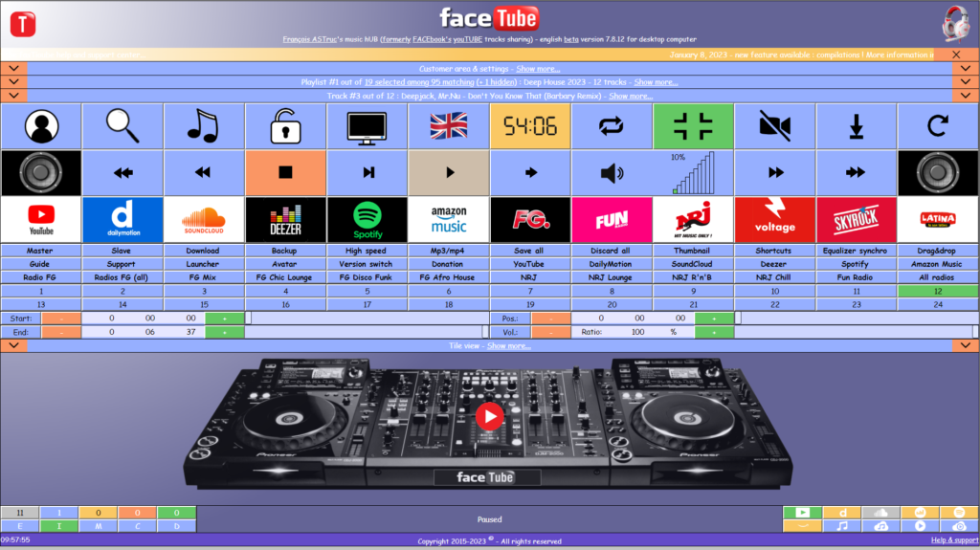Expand the Tile view section
The width and height of the screenshot is (980, 550).
[x=508, y=345]
